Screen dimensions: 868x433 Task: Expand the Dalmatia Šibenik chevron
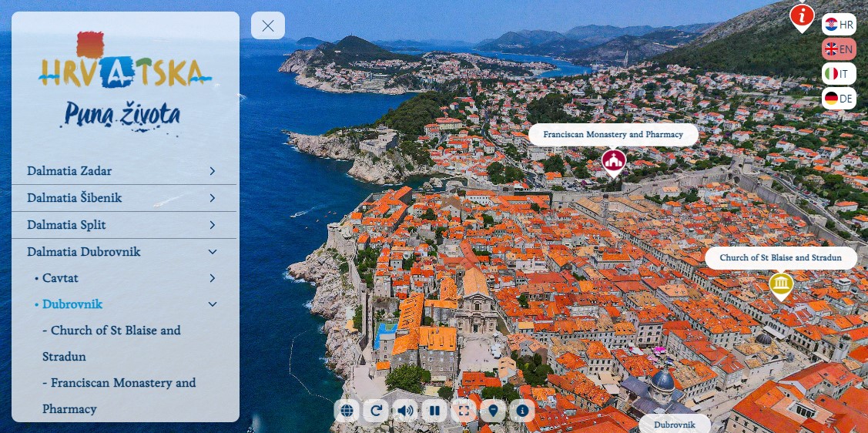[x=212, y=198]
